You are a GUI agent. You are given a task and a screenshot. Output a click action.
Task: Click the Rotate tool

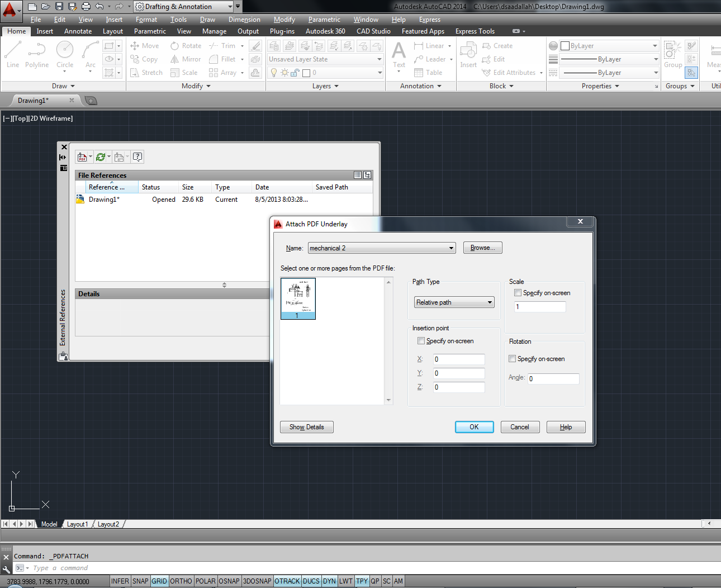[186, 46]
